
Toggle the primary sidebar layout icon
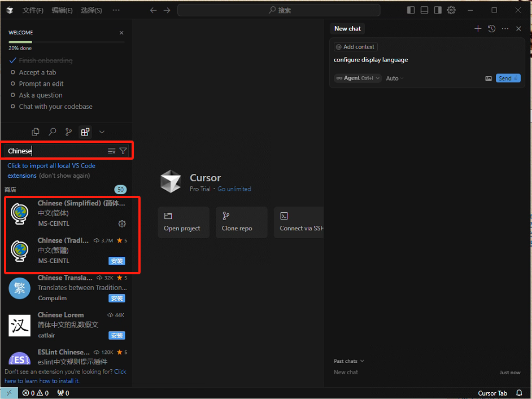click(x=411, y=10)
